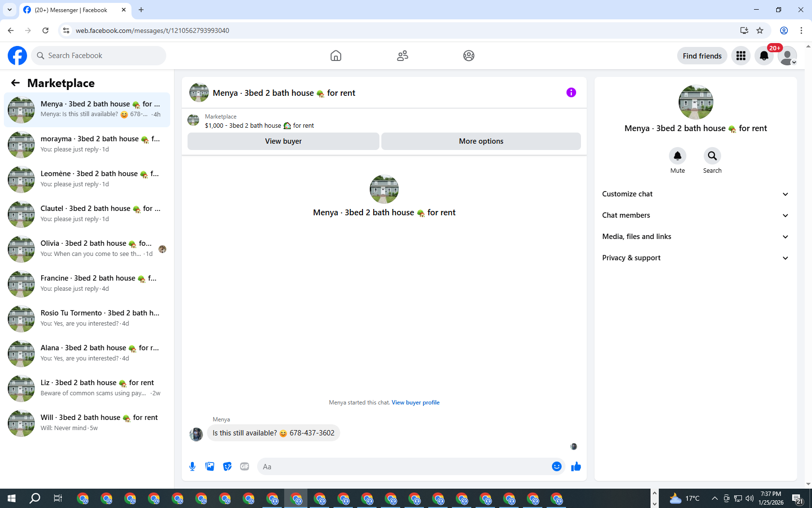Image resolution: width=812 pixels, height=508 pixels.
Task: Click the message "Is this still available?"
Action: 274,433
